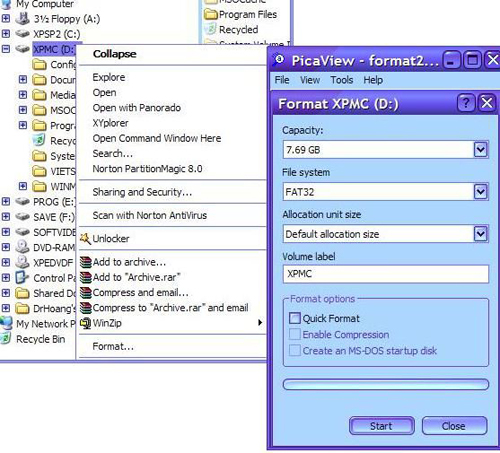Check Create an MS-DOS startup disk

pos(295,351)
